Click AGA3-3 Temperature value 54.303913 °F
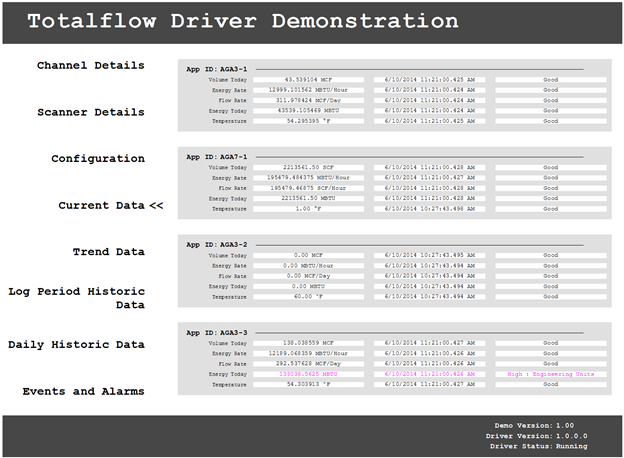Image resolution: width=624 pixels, height=458 pixels. click(x=308, y=384)
